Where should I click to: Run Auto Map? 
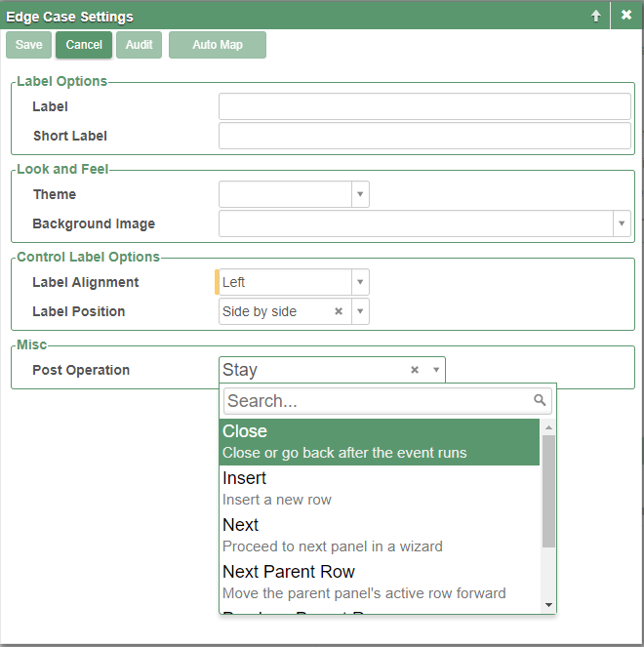pos(218,45)
